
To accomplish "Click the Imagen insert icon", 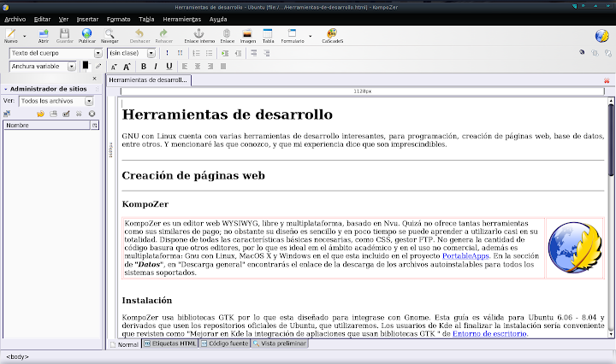I will click(x=247, y=33).
